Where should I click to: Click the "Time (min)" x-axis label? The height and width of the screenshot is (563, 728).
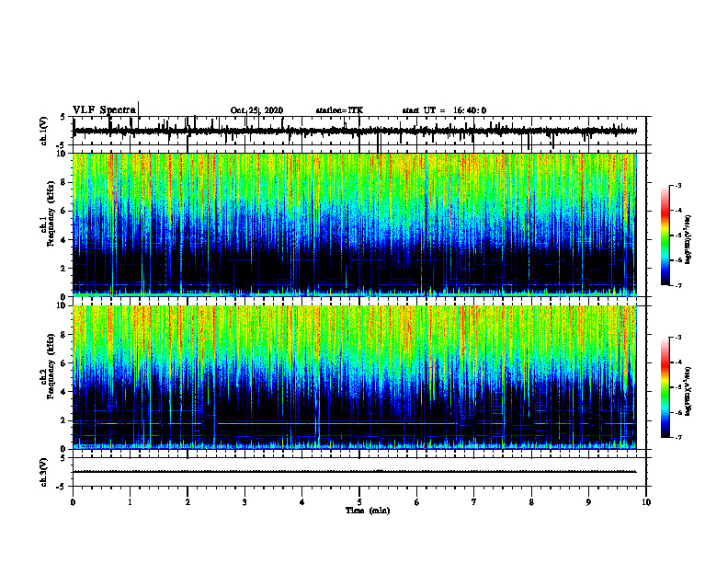[x=368, y=511]
